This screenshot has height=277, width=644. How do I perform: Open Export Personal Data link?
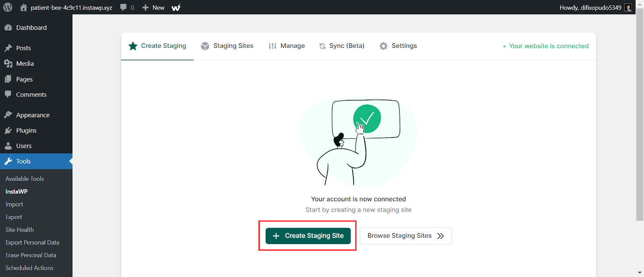(32, 242)
